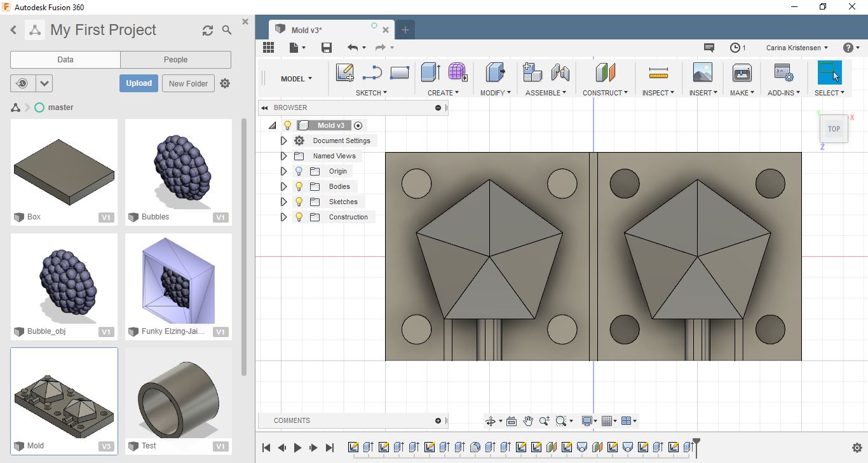Expand the Construction folder in browser
Viewport: 868px width, 463px height.
(284, 217)
